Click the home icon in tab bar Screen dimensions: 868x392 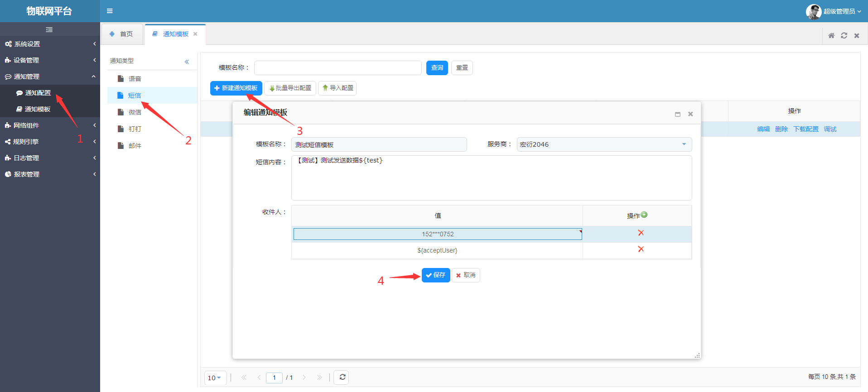pyautogui.click(x=831, y=35)
